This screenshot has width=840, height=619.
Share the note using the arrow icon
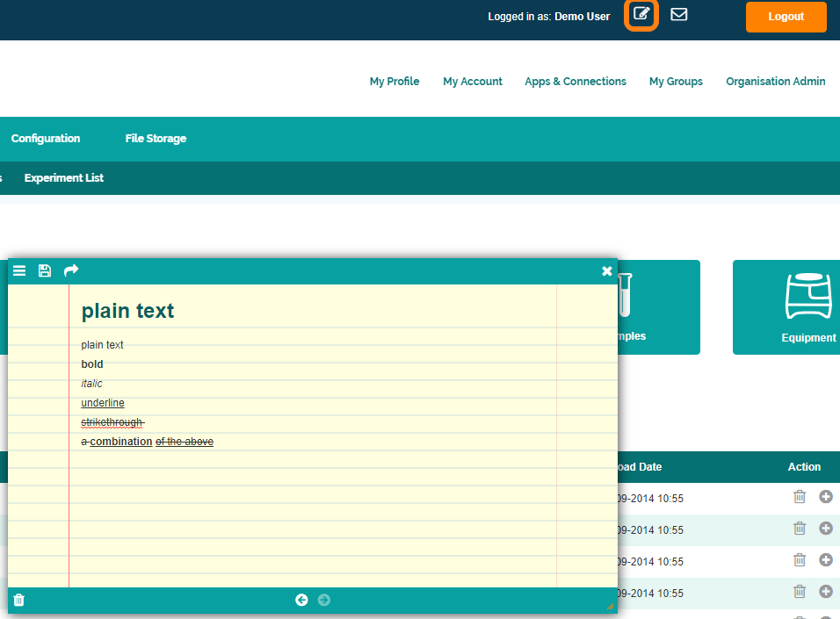point(71,270)
